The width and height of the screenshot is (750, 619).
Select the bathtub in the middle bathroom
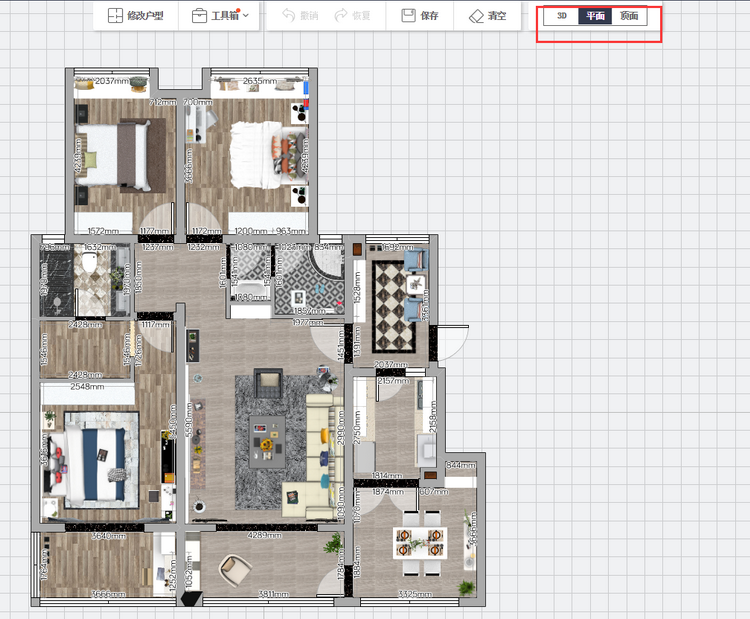[x=251, y=290]
